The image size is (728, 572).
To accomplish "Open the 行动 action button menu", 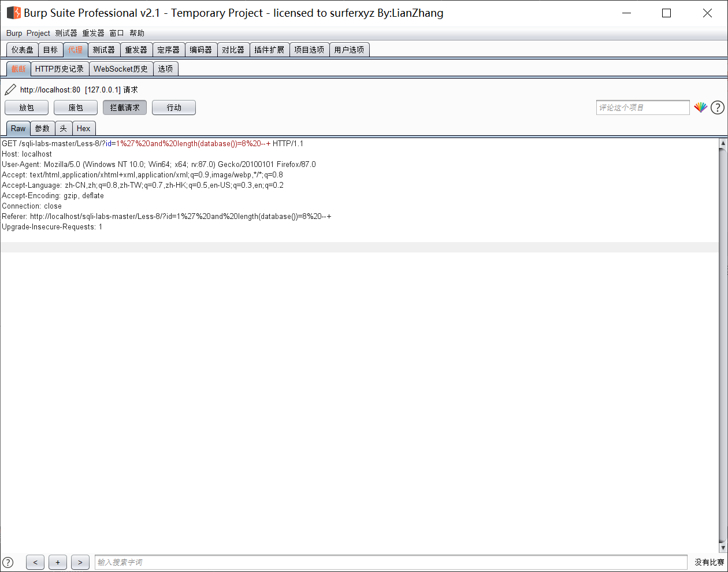I will (x=174, y=107).
